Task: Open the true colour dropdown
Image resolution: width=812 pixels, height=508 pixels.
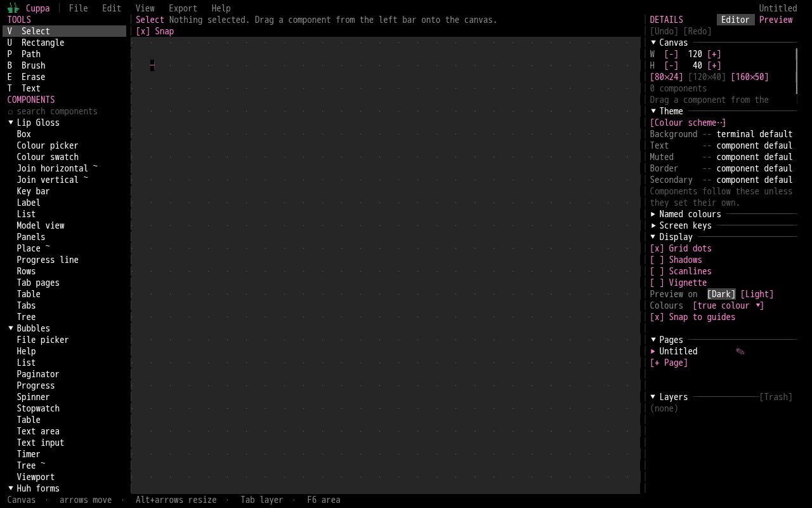Action: point(728,305)
